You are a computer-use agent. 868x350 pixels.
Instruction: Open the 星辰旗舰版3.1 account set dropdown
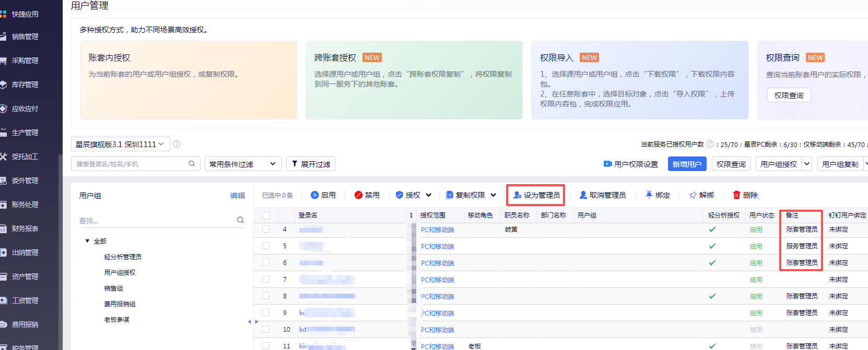120,144
